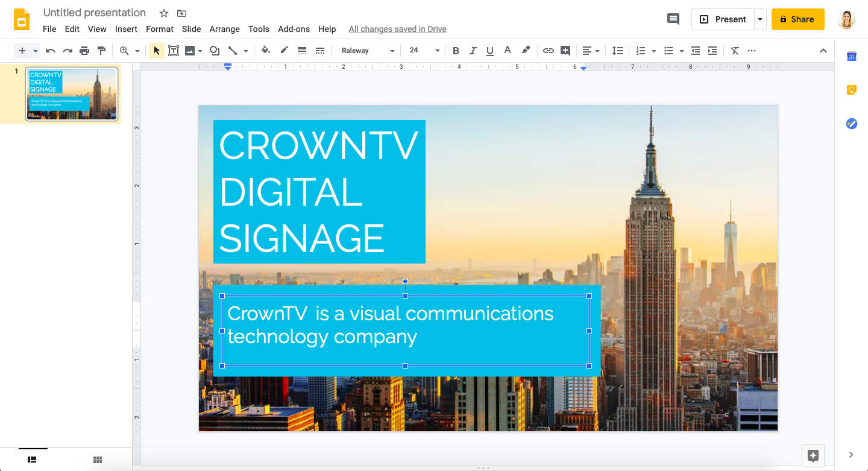
Task: Open the Insert image tool
Action: coord(190,51)
